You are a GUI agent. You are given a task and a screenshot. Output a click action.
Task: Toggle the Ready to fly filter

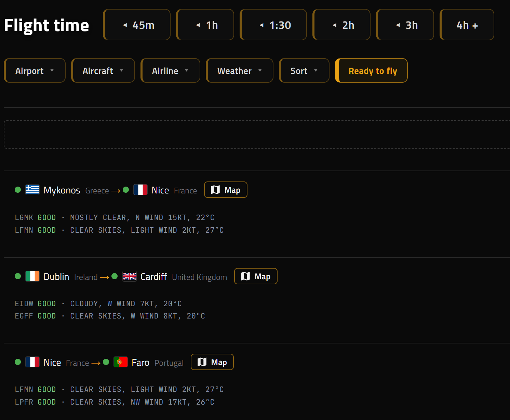[371, 70]
